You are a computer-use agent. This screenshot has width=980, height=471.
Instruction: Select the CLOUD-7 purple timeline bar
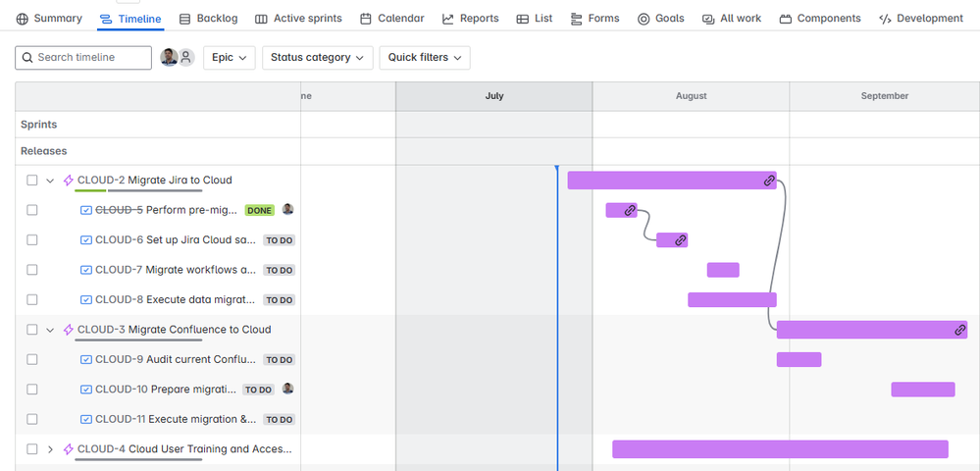[x=723, y=270]
